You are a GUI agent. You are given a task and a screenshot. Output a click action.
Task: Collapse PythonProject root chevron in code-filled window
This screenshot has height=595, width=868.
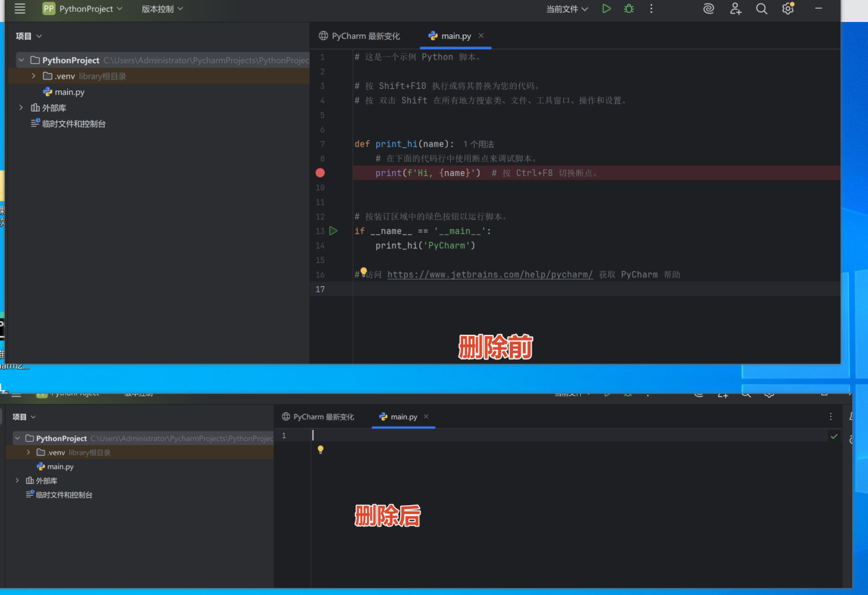click(x=21, y=60)
